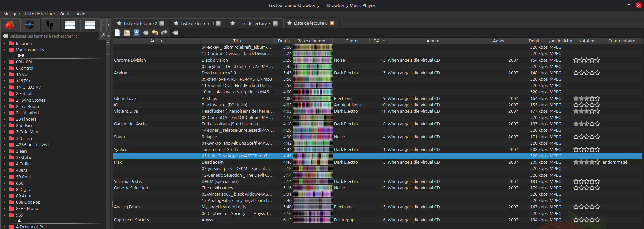
Task: Redo the playlist change
Action: 164,33
